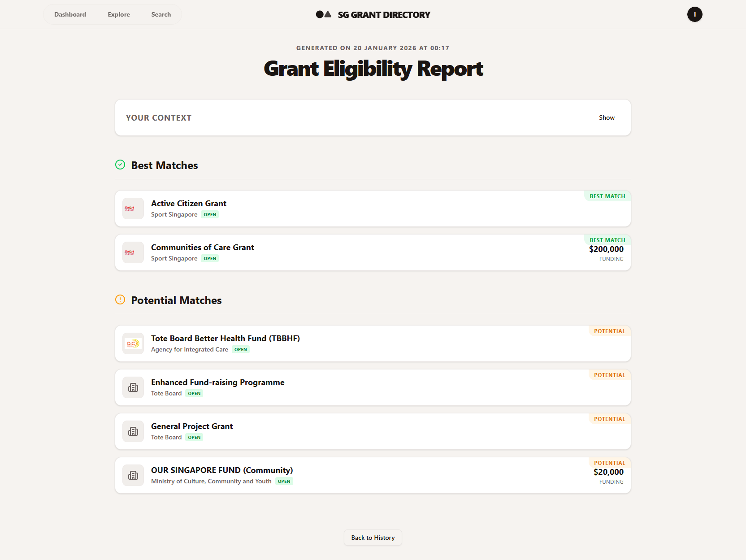Click the BEST MATCH badge on Active Citizen Grant

(x=607, y=196)
